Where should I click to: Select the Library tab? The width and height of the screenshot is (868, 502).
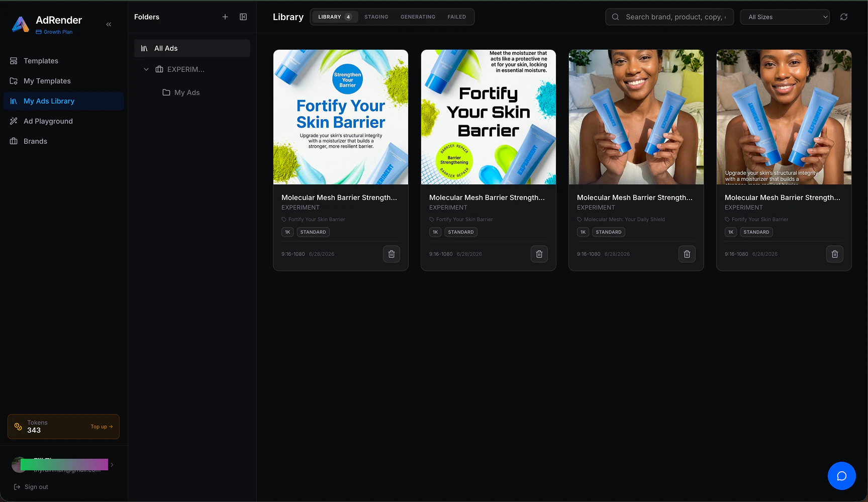coord(335,17)
